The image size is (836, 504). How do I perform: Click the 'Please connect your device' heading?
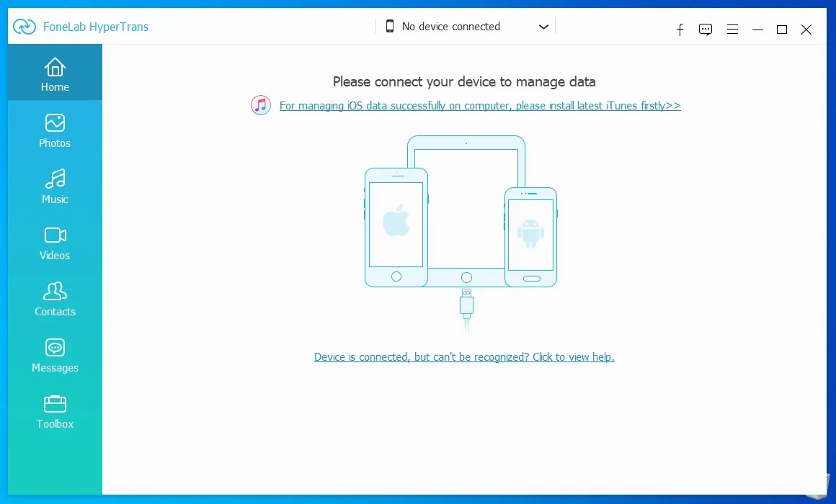click(464, 81)
